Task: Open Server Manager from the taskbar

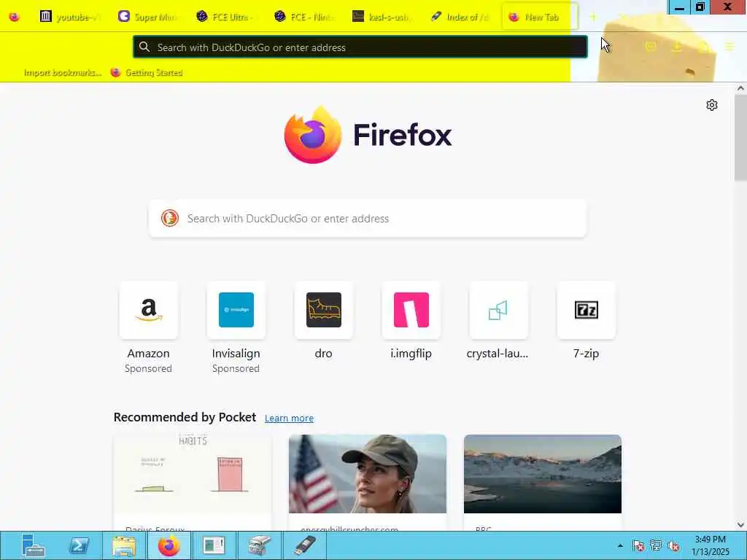Action: 33,545
